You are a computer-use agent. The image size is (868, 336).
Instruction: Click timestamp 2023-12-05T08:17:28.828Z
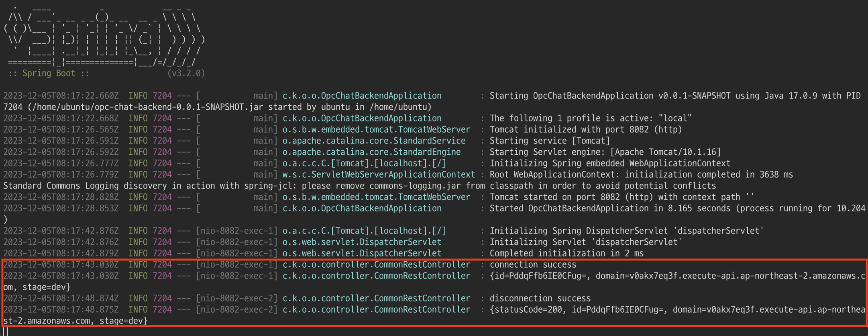pos(61,197)
